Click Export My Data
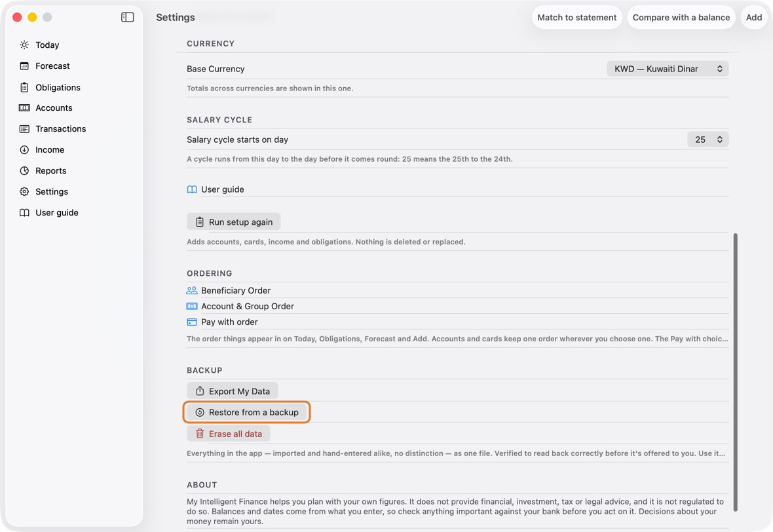773x532 pixels. click(x=232, y=391)
